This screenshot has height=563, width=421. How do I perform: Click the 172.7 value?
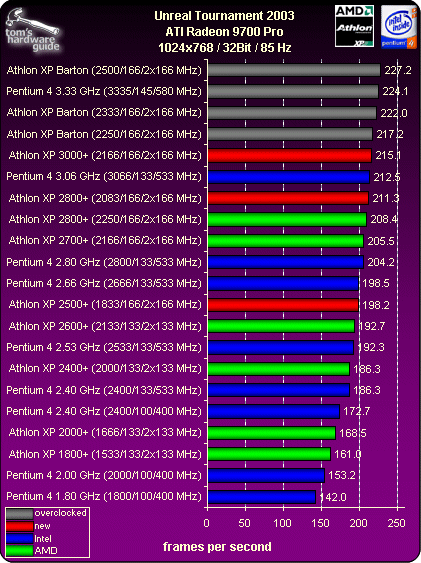[x=356, y=411]
